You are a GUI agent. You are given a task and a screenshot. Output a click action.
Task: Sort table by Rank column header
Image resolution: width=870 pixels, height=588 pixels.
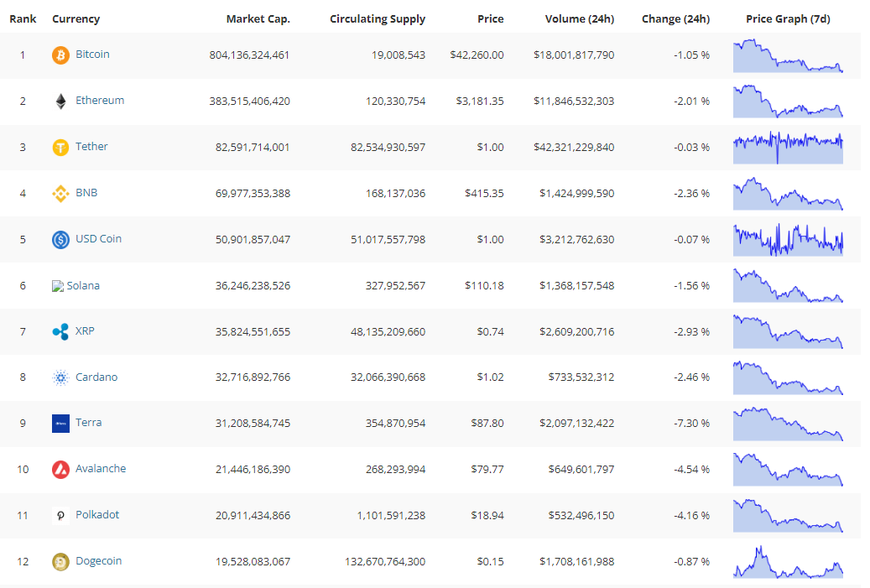point(23,18)
